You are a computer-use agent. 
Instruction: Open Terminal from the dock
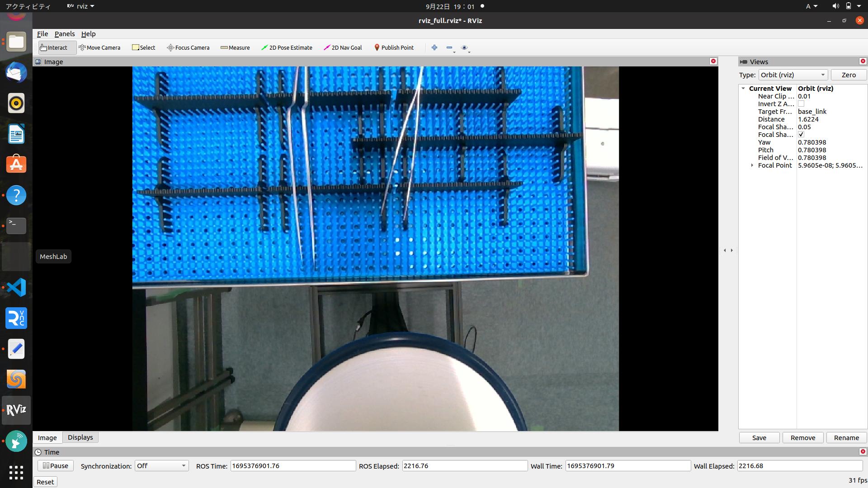[x=16, y=225]
